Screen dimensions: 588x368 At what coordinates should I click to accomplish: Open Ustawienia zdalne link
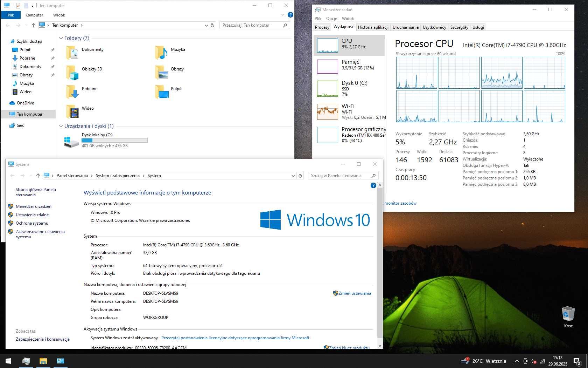(x=32, y=215)
